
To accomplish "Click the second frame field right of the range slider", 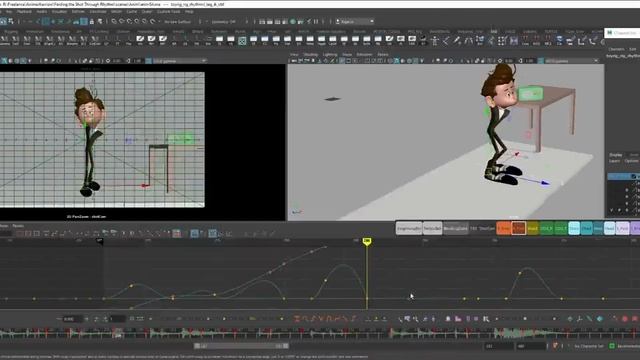I will (x=531, y=346).
